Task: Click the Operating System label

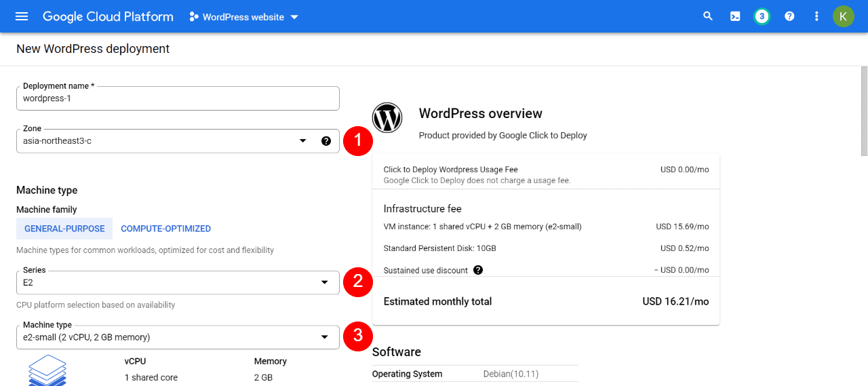Action: point(408,374)
